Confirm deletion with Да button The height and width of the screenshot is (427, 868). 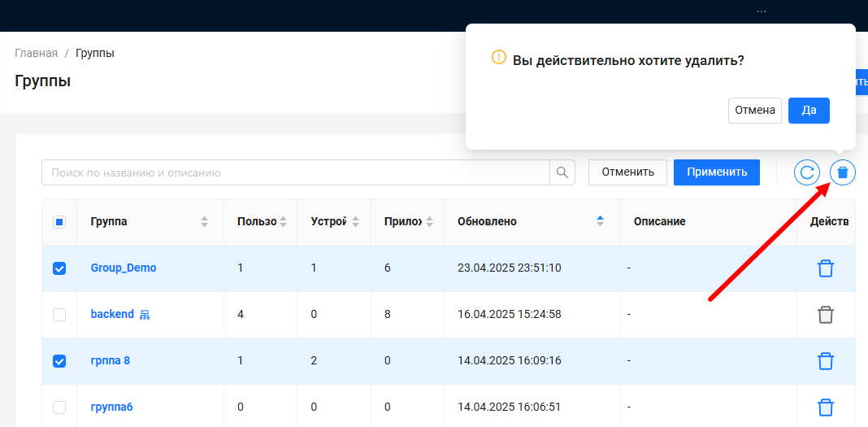pos(808,110)
